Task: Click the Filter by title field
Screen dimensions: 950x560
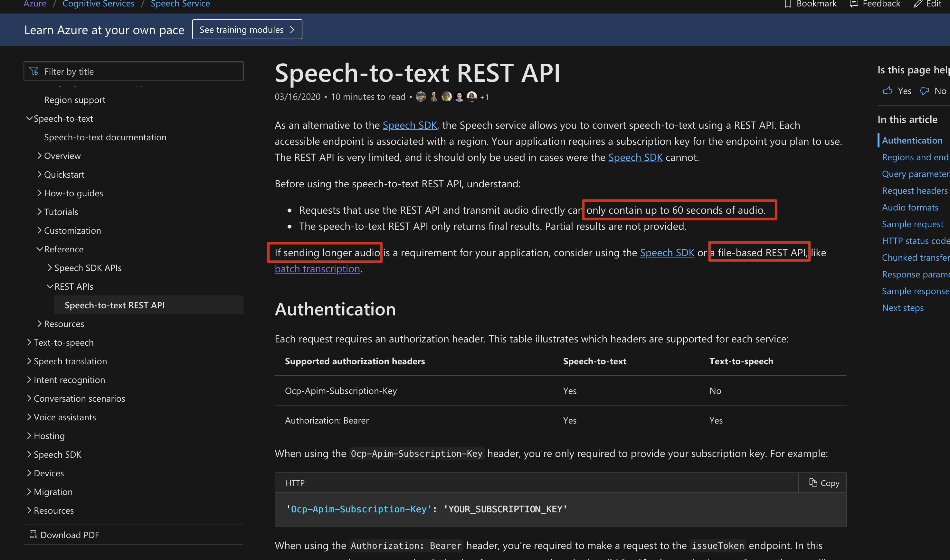Action: 134,71
